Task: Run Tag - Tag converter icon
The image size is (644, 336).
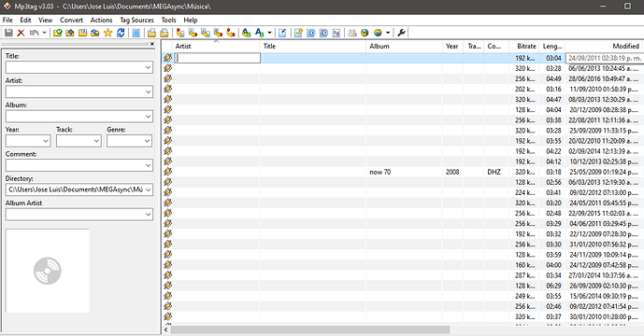Action: point(231,33)
